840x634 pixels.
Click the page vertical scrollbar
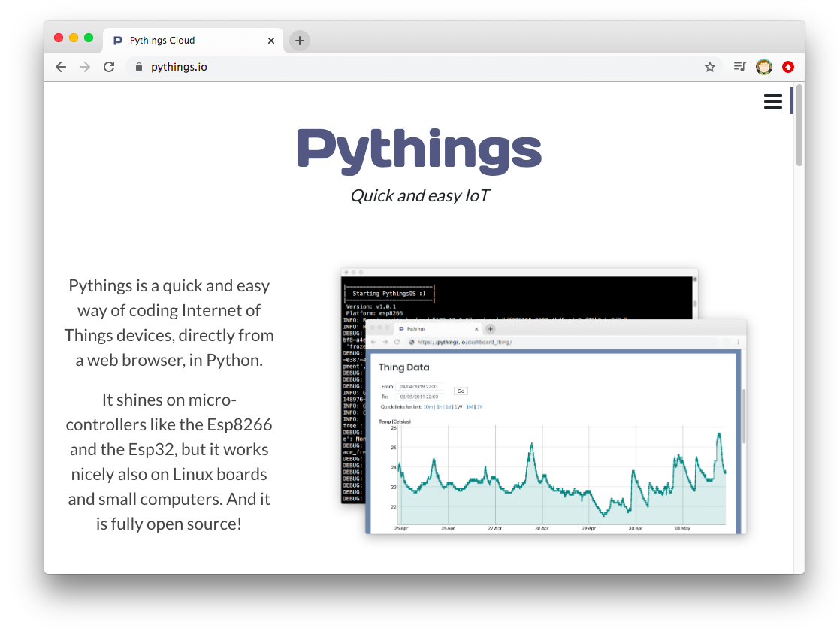coord(799,125)
